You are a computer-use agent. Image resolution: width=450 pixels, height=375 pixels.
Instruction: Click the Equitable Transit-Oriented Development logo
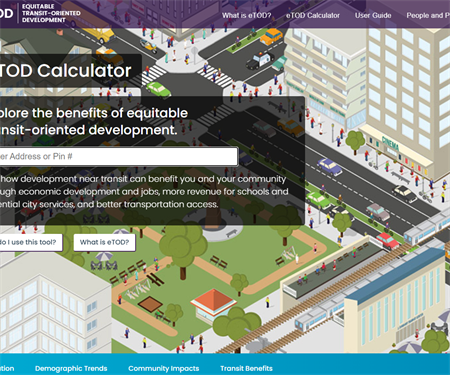40,13
